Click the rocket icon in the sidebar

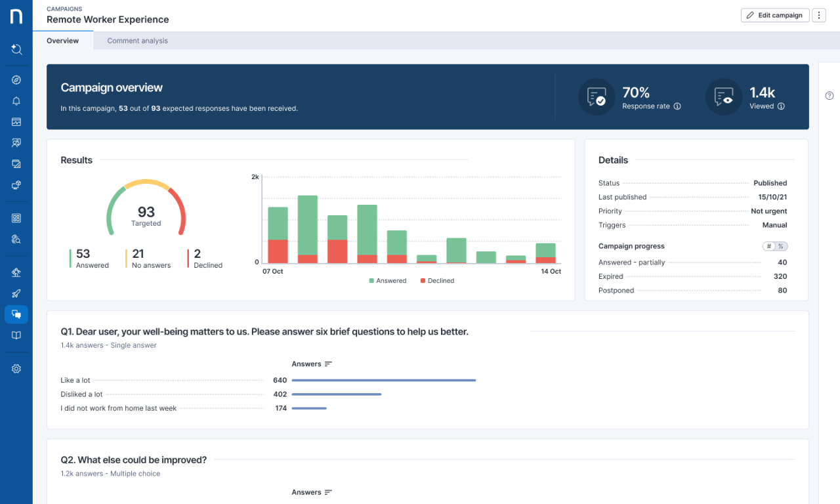[x=16, y=293]
